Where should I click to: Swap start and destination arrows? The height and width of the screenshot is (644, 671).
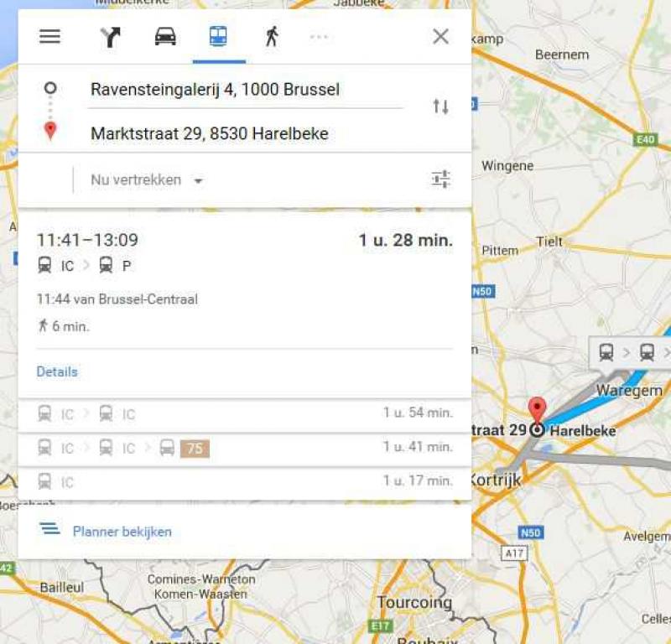pos(441,106)
